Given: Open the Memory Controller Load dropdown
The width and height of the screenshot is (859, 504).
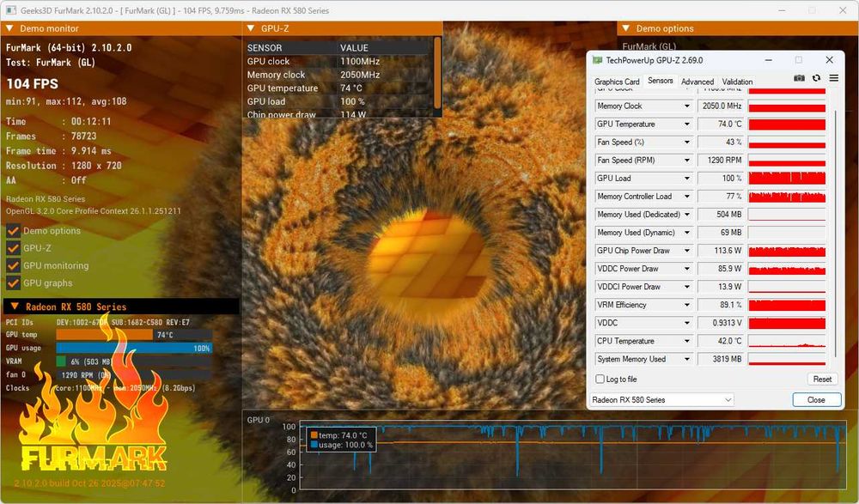Looking at the screenshot, I should 686,196.
